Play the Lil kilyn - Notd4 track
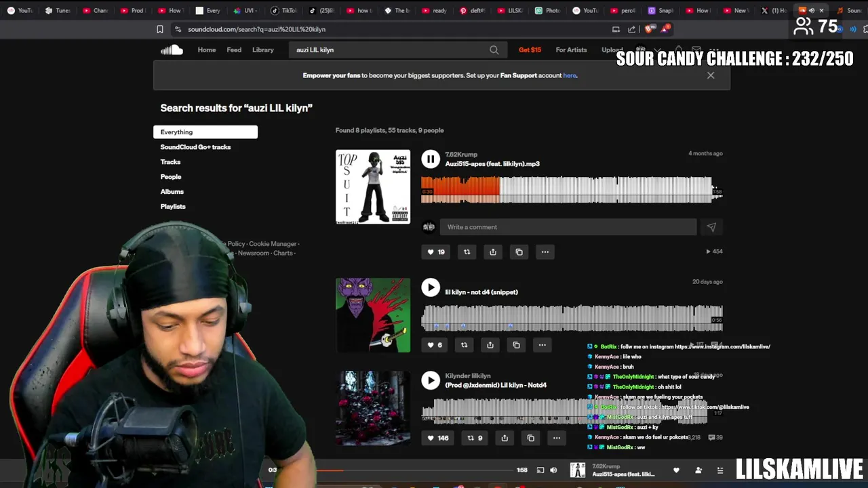The height and width of the screenshot is (488, 868). point(431,380)
